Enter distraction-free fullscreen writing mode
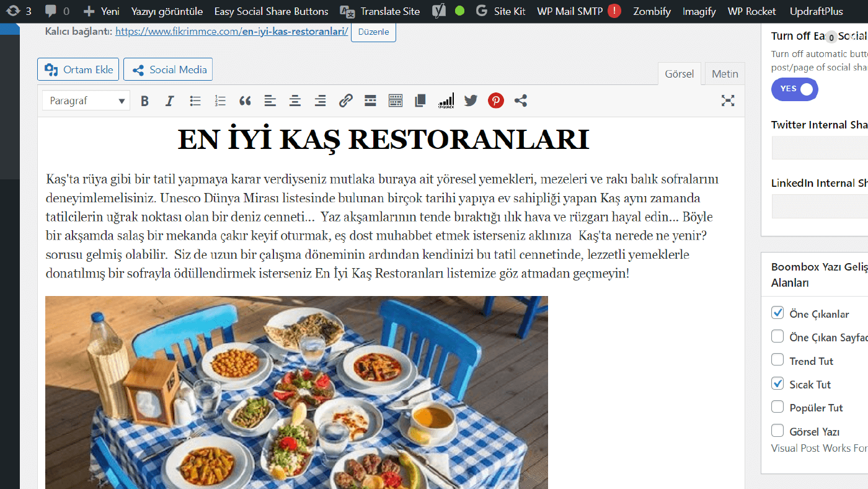Screen dimensions: 868x489 tap(728, 101)
